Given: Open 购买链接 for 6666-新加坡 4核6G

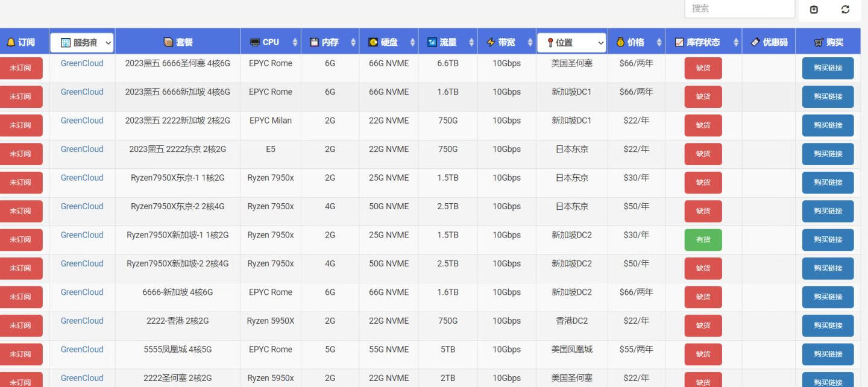Looking at the screenshot, I should pos(828,297).
